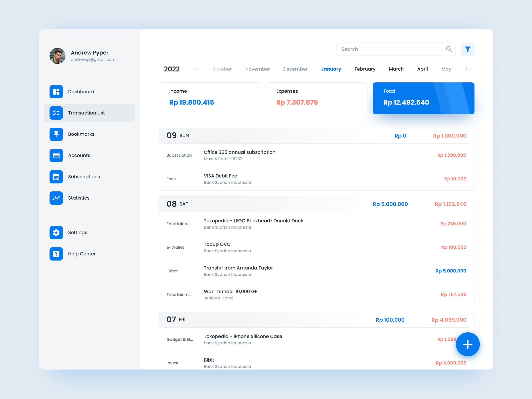Click the blue Total summary card
The height and width of the screenshot is (399, 532).
(423, 98)
